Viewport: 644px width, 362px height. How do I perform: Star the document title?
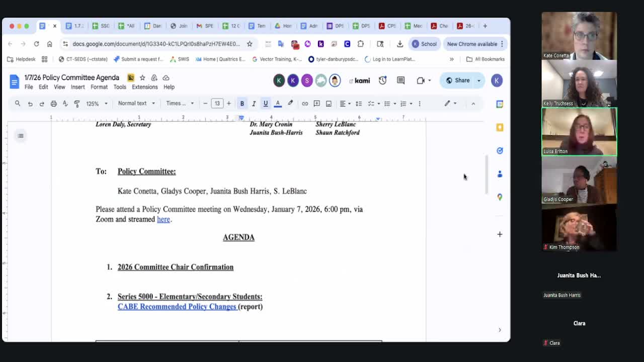[142, 78]
